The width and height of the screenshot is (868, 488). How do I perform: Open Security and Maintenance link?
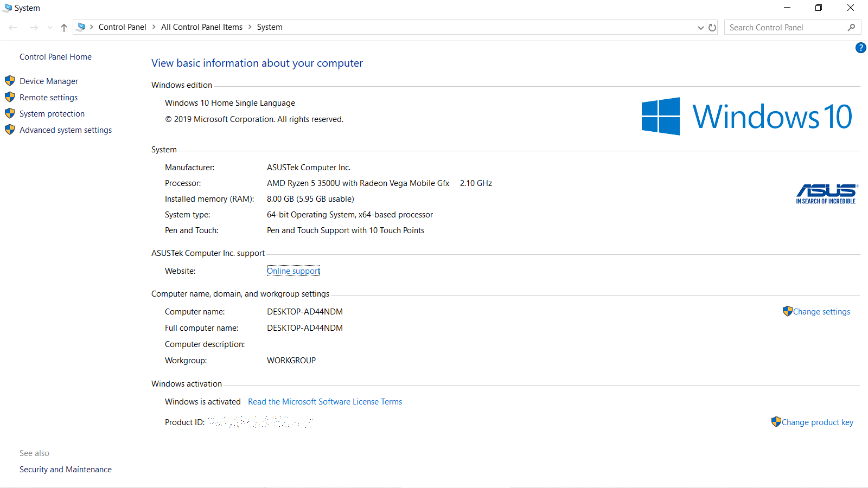coord(66,470)
